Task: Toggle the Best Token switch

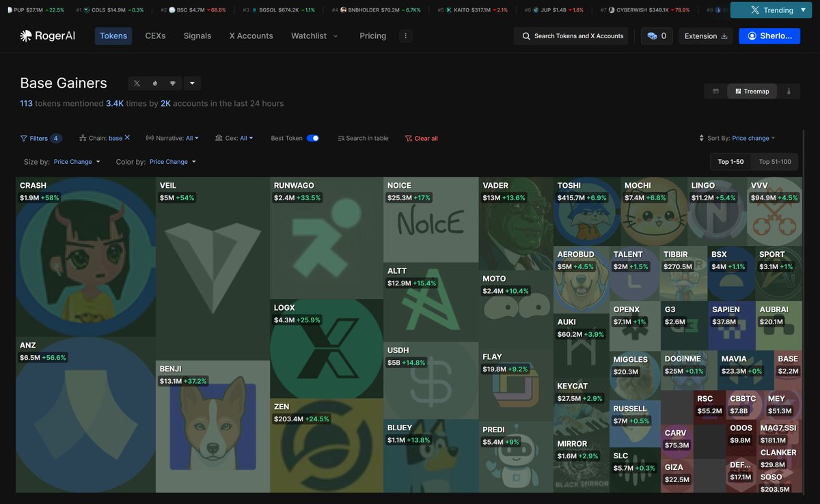Action: click(313, 138)
